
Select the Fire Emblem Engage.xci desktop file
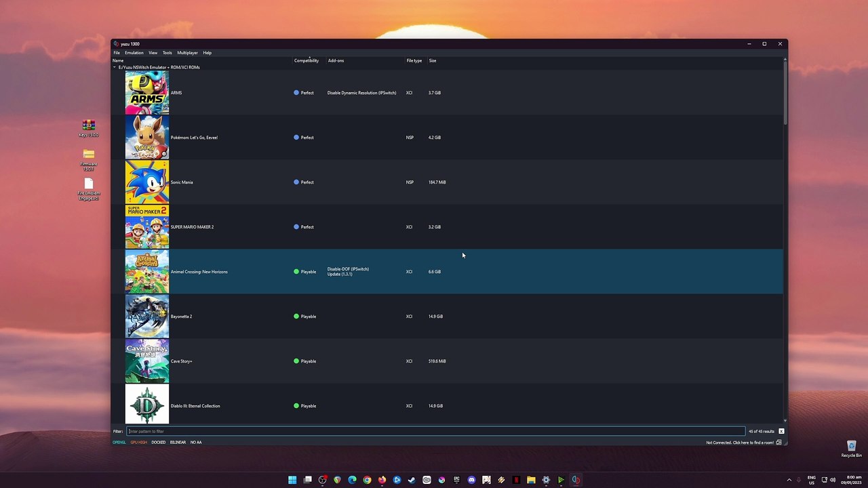(89, 190)
